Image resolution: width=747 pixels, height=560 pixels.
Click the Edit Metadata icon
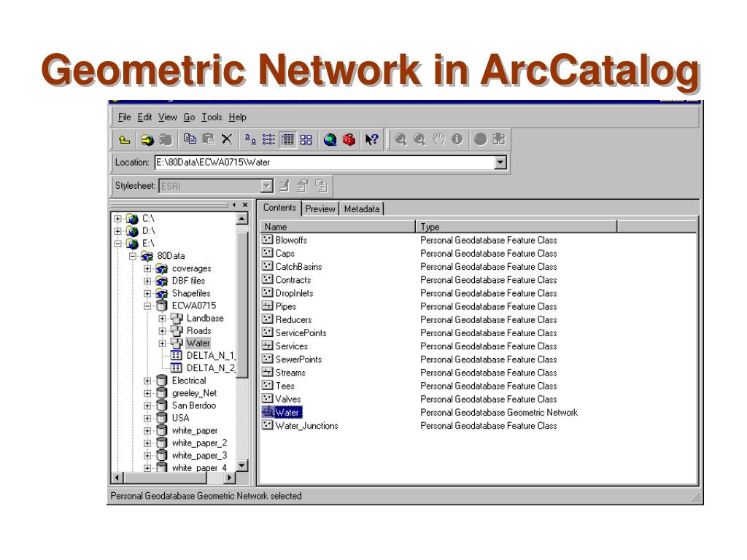pos(284,186)
